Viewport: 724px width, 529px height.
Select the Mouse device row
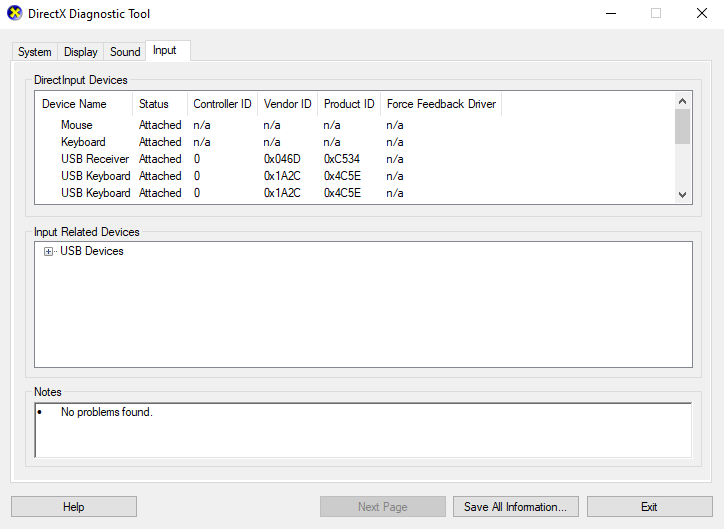pyautogui.click(x=77, y=125)
